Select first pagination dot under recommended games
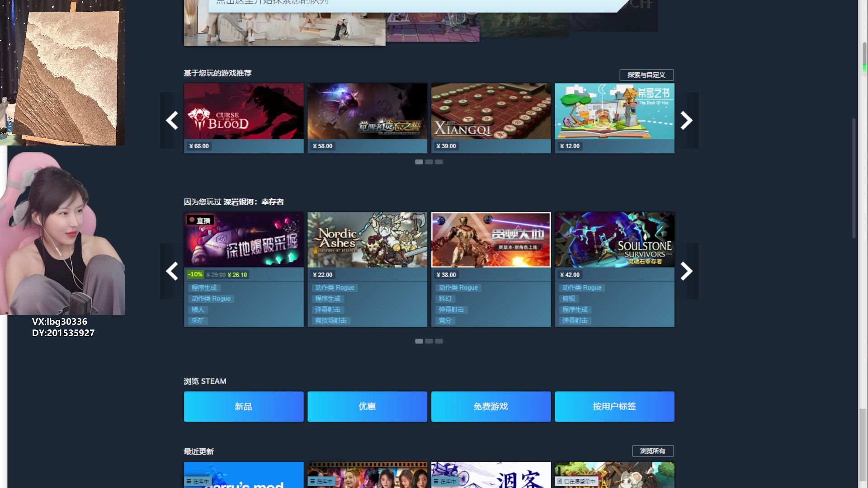This screenshot has width=868, height=488. point(419,162)
